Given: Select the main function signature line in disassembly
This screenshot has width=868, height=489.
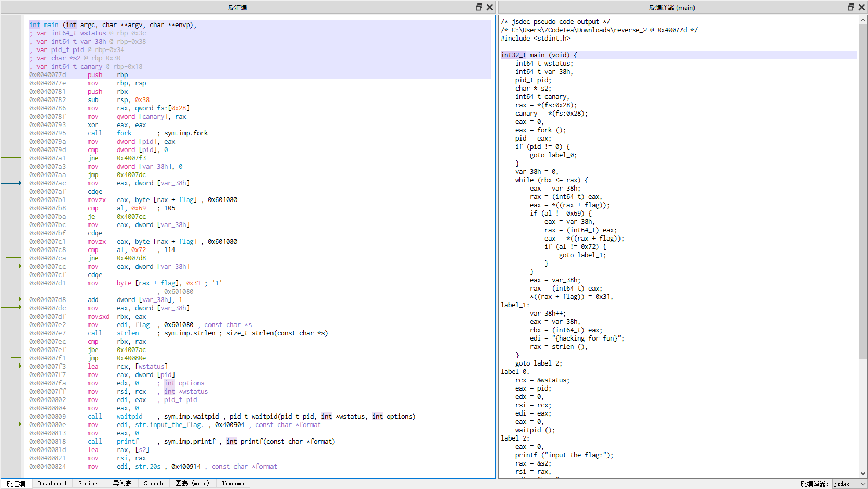Looking at the screenshot, I should tap(113, 25).
